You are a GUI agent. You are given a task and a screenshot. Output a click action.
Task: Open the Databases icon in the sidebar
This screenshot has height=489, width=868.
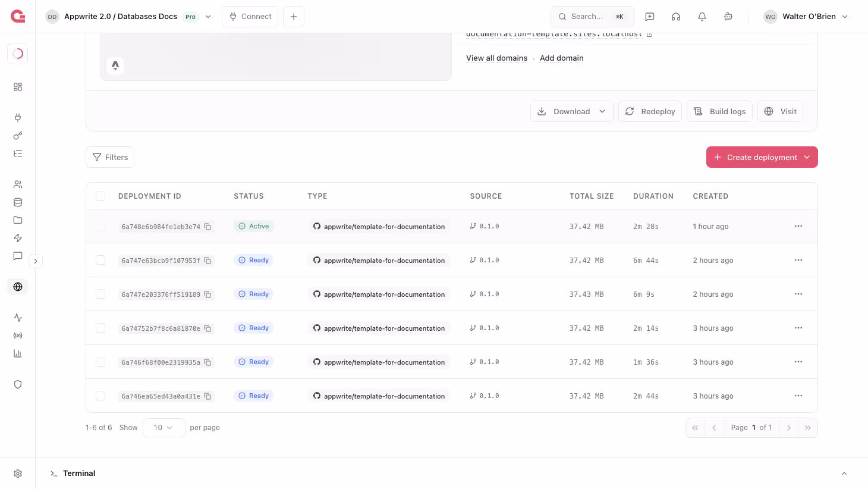(x=18, y=202)
